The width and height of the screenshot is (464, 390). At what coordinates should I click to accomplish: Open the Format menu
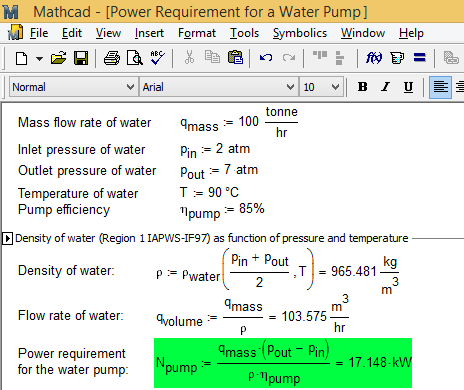tap(197, 33)
